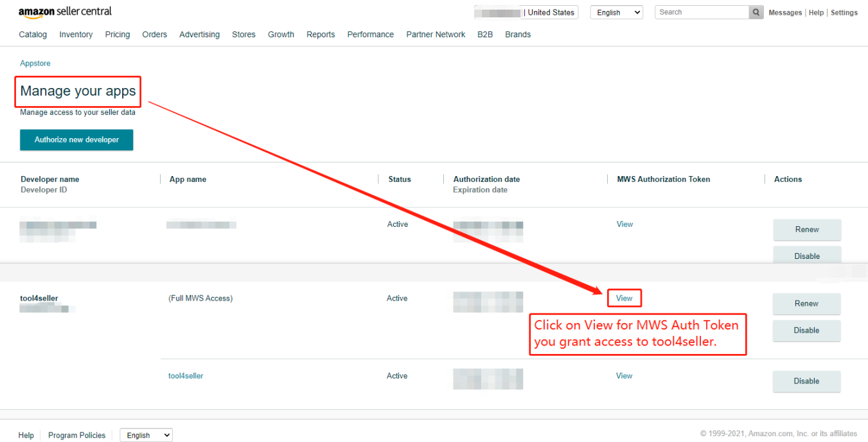The height and width of the screenshot is (442, 868).
Task: Click the Developer name column header
Action: point(50,179)
